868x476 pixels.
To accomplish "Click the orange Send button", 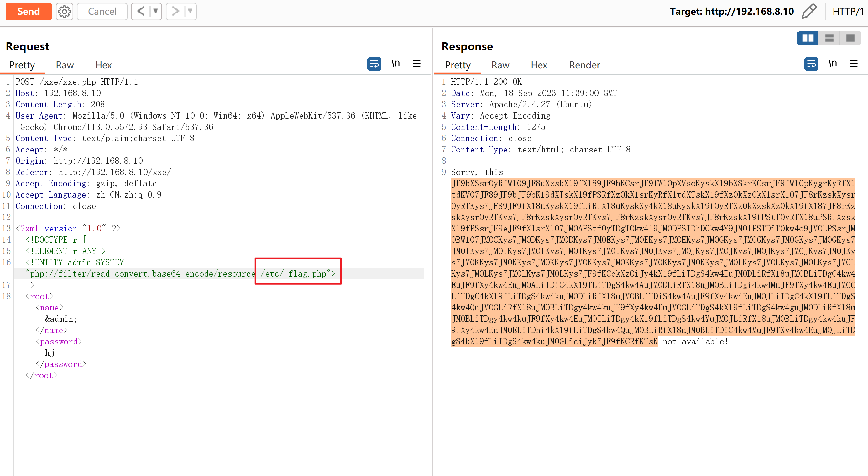I will [x=29, y=12].
